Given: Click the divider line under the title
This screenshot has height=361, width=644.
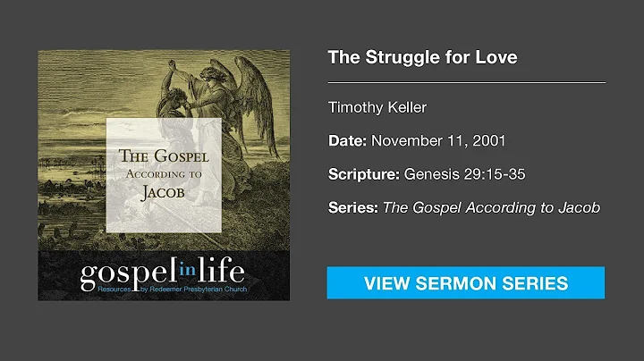Looking at the screenshot, I should tap(467, 82).
